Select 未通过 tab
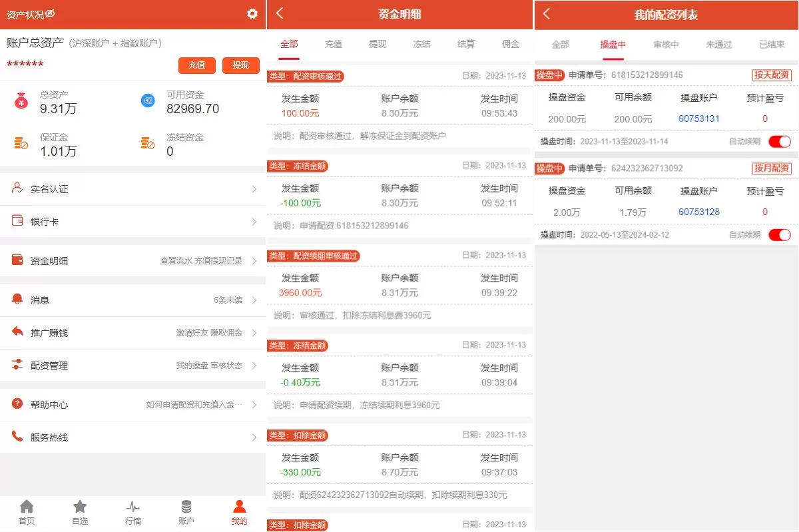Viewport: 799px width, 532px height. tap(719, 45)
